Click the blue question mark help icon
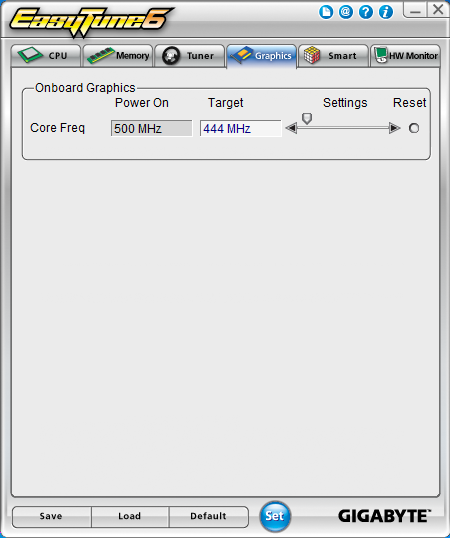The width and height of the screenshot is (450, 538). point(366,12)
